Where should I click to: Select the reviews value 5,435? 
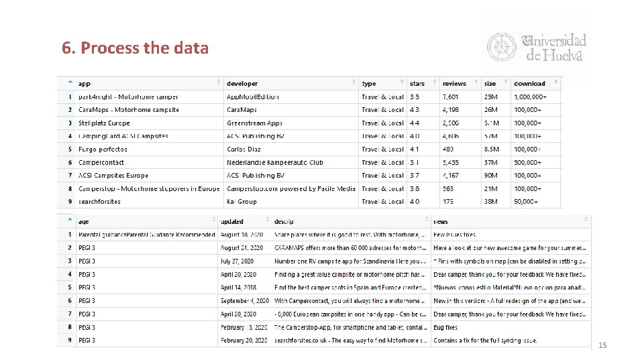pos(451,162)
